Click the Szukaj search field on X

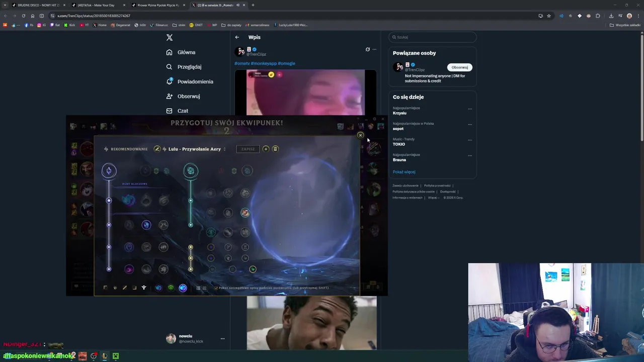pos(432,37)
